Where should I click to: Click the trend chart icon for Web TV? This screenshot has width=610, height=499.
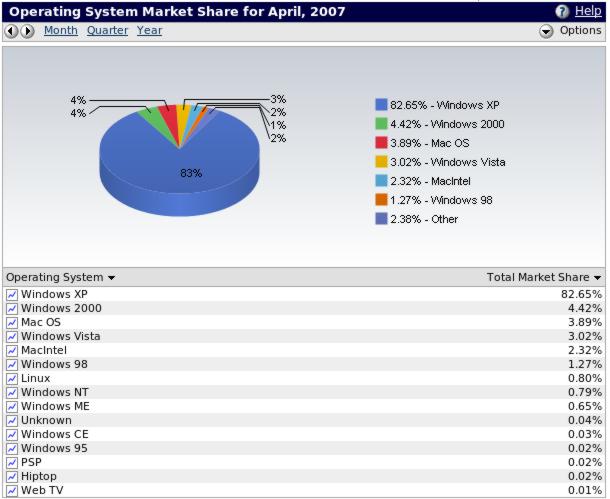click(x=12, y=491)
